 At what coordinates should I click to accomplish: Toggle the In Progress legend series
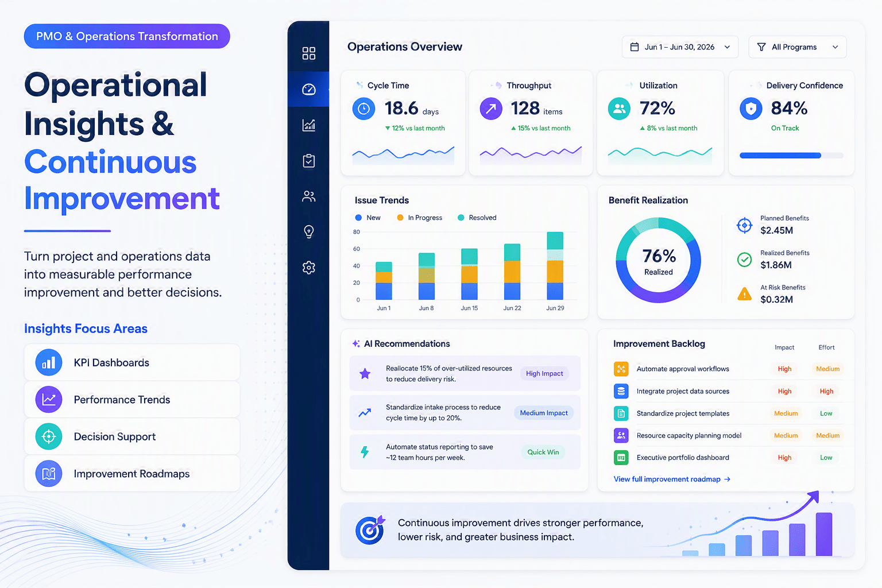pos(419,218)
